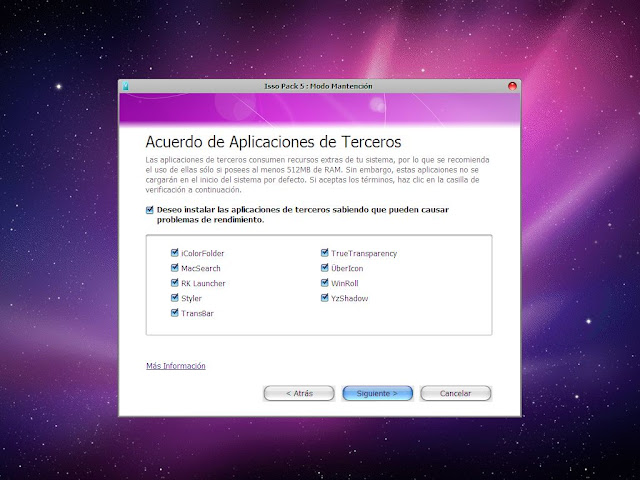Toggle the TransBar checkbox
Screen dimensions: 640x480
(175, 313)
